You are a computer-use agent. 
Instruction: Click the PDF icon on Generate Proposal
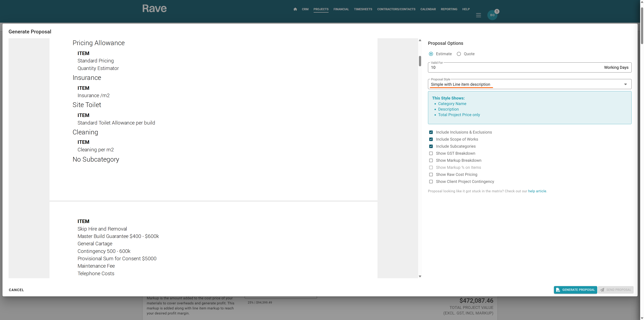[558, 290]
